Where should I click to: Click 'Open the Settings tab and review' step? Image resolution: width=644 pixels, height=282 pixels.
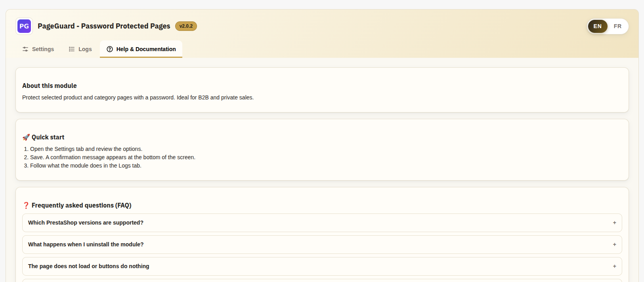(x=86, y=149)
